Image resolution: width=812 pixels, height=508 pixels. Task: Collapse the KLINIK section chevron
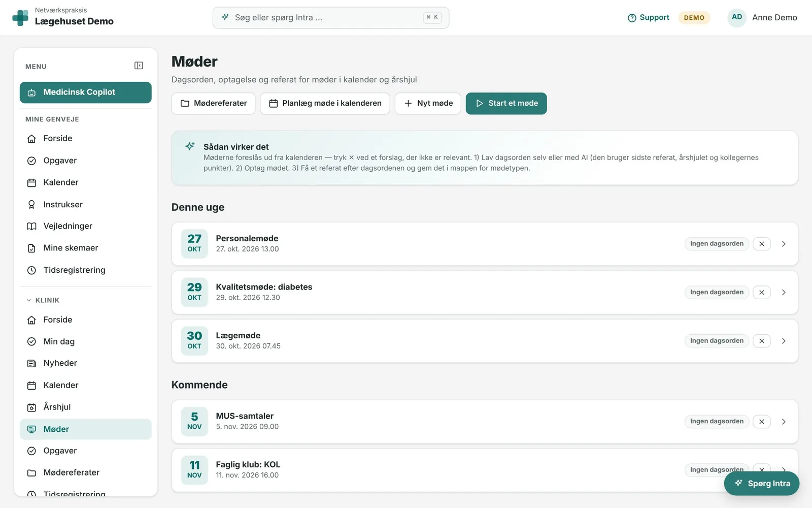tap(29, 300)
